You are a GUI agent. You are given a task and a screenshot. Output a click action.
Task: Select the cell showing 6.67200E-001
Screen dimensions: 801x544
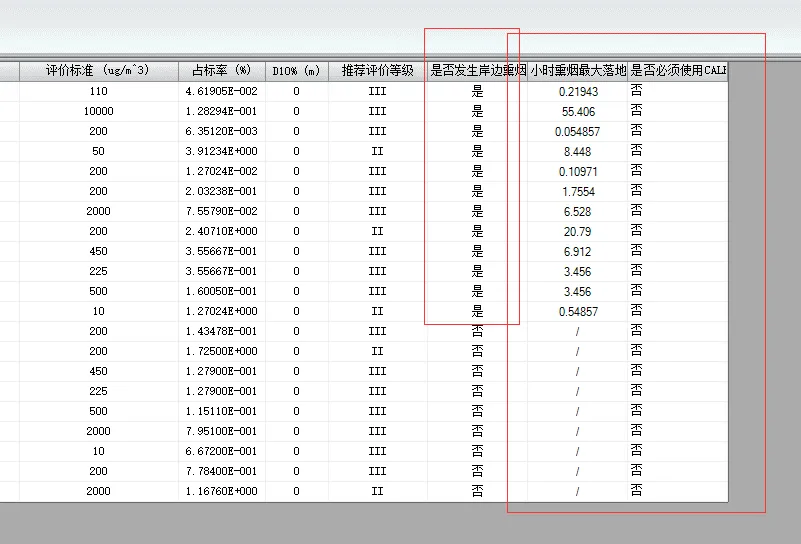tap(222, 451)
